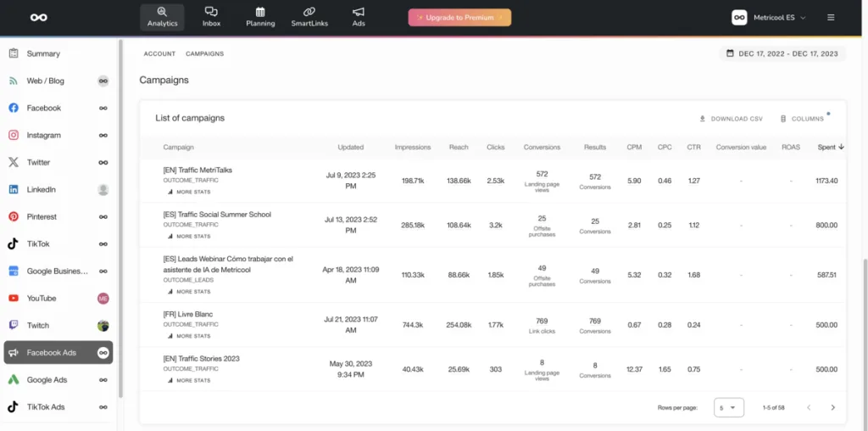This screenshot has height=431, width=868.
Task: Expand MORE STATS for [ES] Traffic Social Summer School
Action: click(x=189, y=236)
